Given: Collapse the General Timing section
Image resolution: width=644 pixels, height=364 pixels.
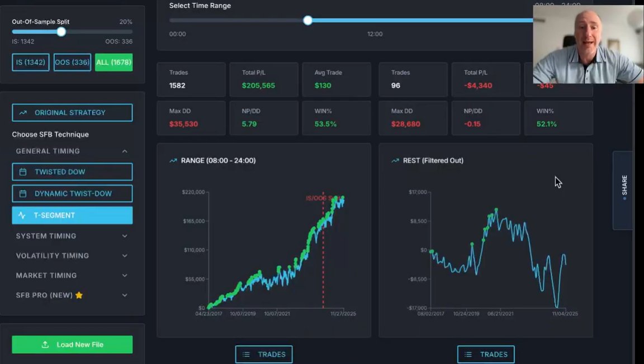Looking at the screenshot, I should [72, 151].
